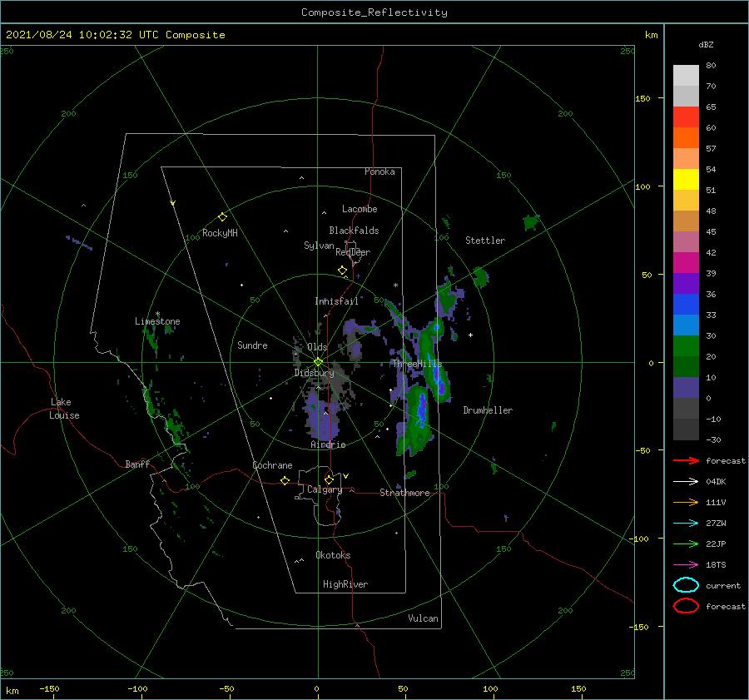This screenshot has width=749, height=700.
Task: Click the yellow 54 dBZ color swatch
Action: pos(686,180)
